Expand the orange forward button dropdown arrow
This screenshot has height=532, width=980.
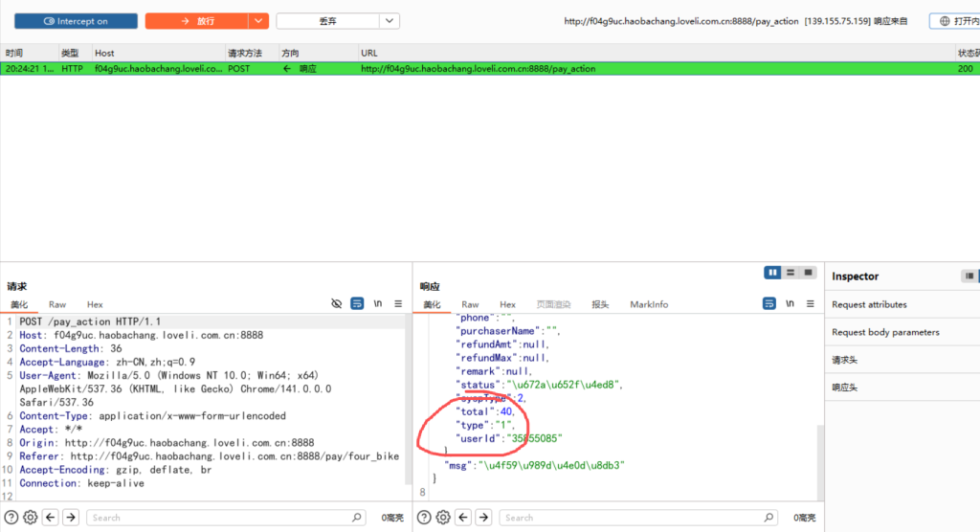(258, 21)
